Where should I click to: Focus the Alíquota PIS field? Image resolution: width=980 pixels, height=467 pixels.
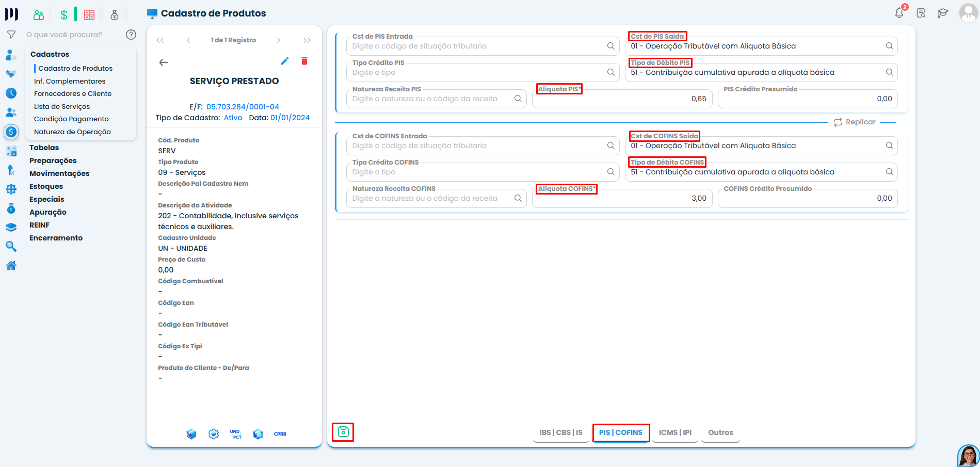pyautogui.click(x=622, y=99)
